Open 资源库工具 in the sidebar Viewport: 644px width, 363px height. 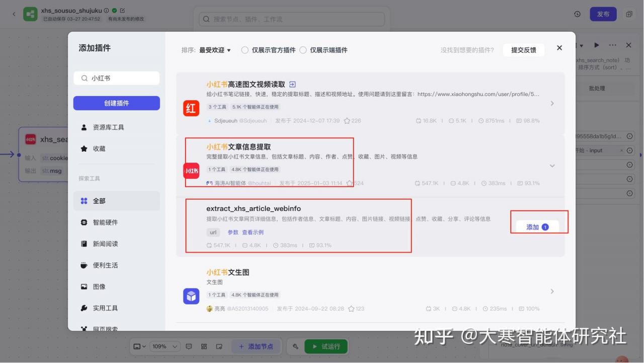(x=117, y=127)
